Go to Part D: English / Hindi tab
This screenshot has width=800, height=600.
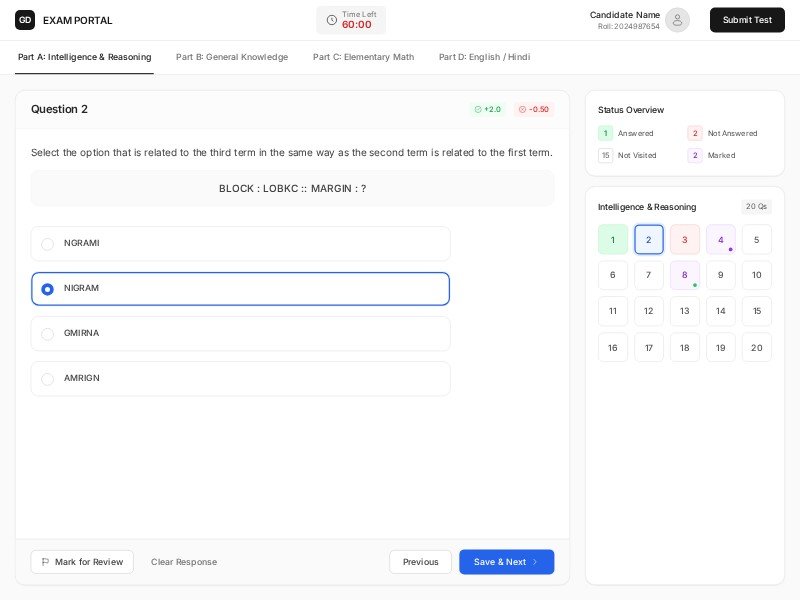(484, 57)
